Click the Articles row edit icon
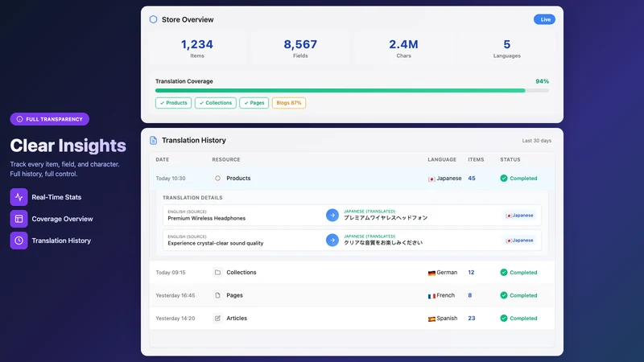644x362 pixels. [217, 318]
